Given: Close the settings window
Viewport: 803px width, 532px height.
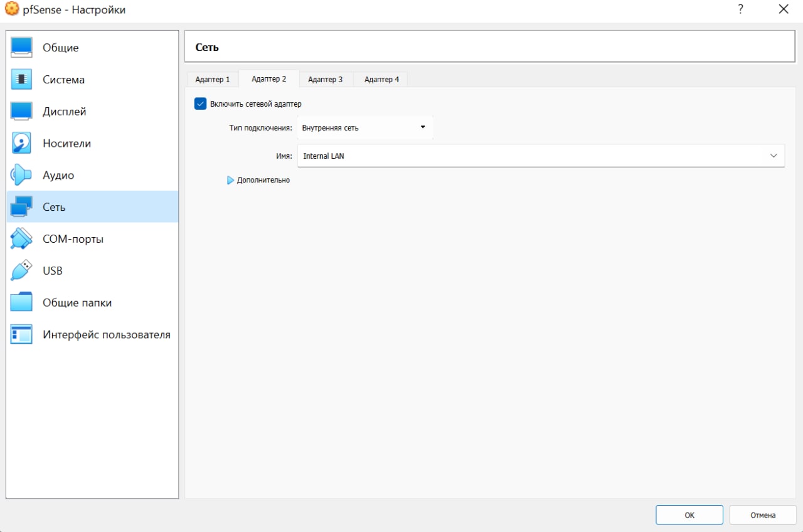Looking at the screenshot, I should click(784, 9).
